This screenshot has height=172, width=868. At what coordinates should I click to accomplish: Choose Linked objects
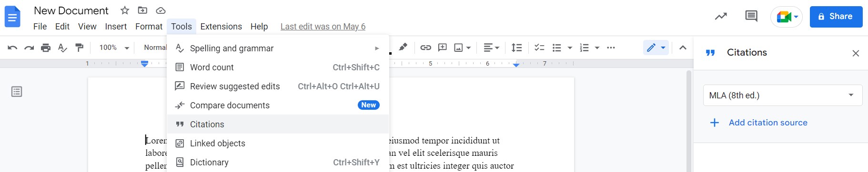(x=278, y=143)
